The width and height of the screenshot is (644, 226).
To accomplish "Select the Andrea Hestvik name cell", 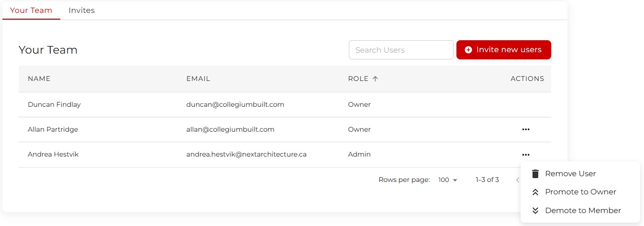I will click(x=54, y=154).
